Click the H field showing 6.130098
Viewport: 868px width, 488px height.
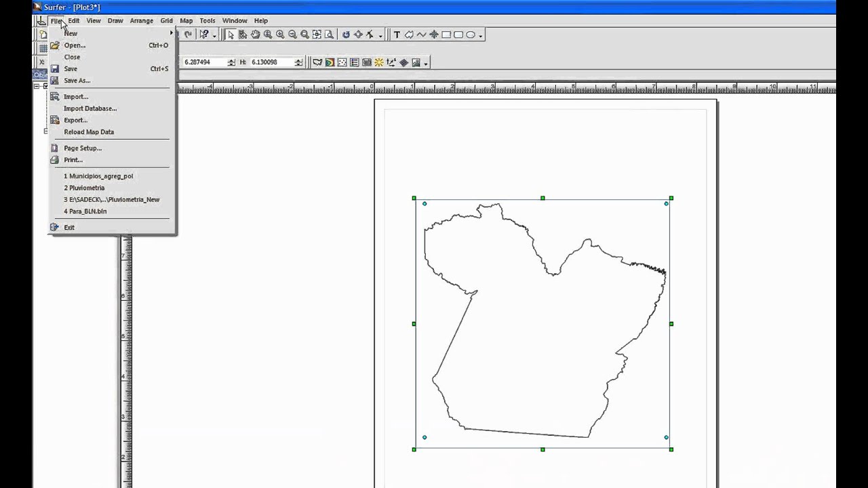point(271,62)
